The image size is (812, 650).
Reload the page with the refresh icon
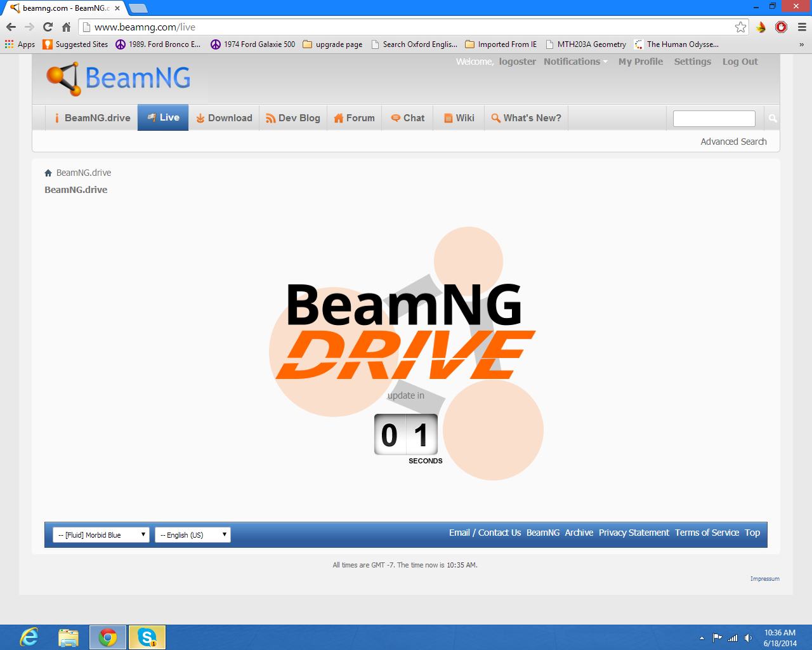click(x=48, y=27)
